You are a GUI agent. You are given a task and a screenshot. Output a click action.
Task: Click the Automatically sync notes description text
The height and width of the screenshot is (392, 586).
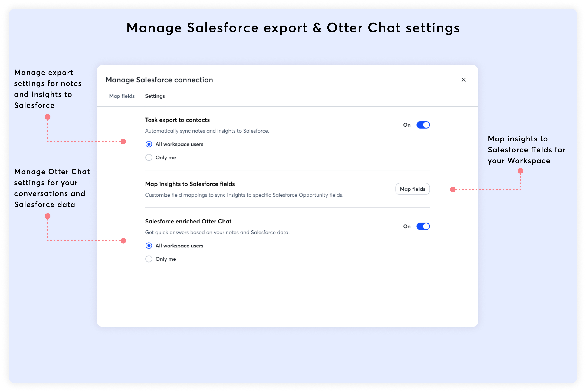207,131
